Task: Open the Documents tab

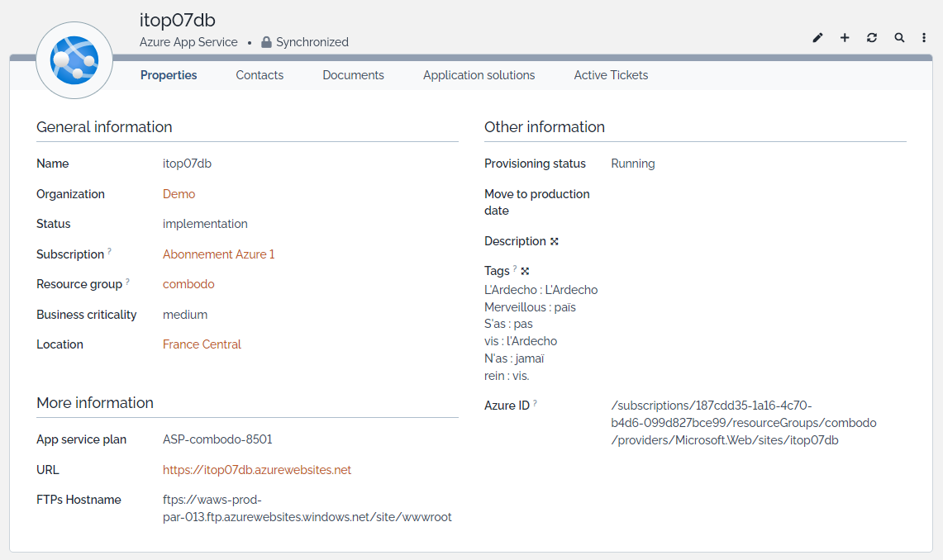Action: tap(353, 75)
